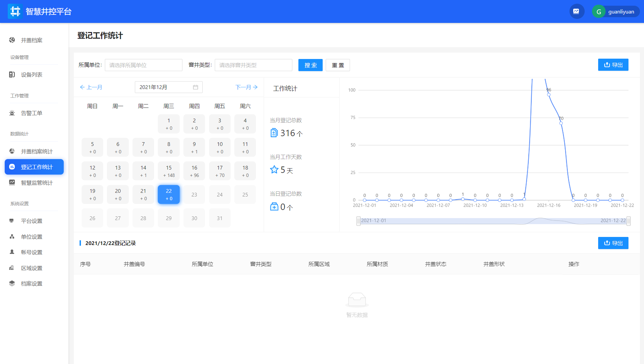The image size is (644, 364).
Task: Advance to next month with 下一月
Action: (x=246, y=87)
